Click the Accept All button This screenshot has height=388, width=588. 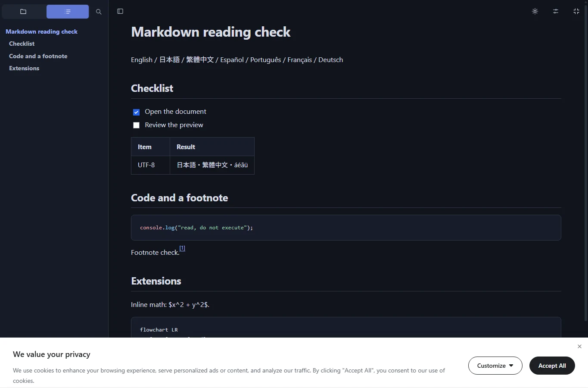point(552,366)
